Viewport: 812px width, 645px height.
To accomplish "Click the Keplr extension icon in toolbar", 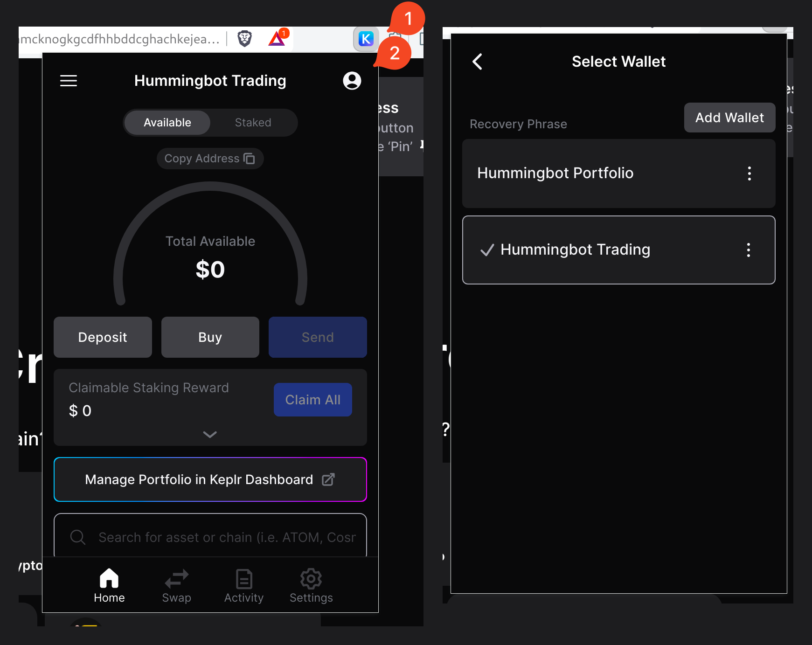I will pos(366,39).
